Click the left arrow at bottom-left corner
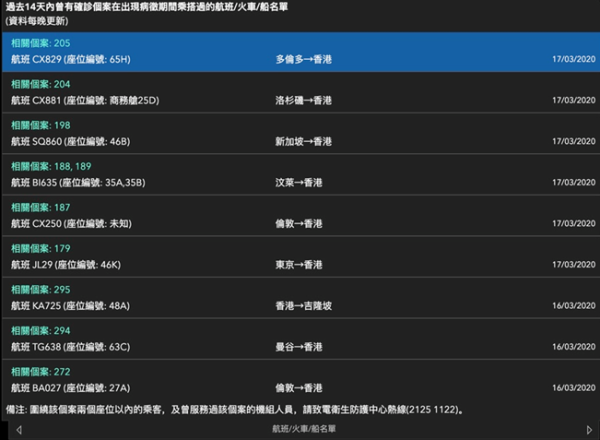This screenshot has width=600, height=440. tap(7, 430)
